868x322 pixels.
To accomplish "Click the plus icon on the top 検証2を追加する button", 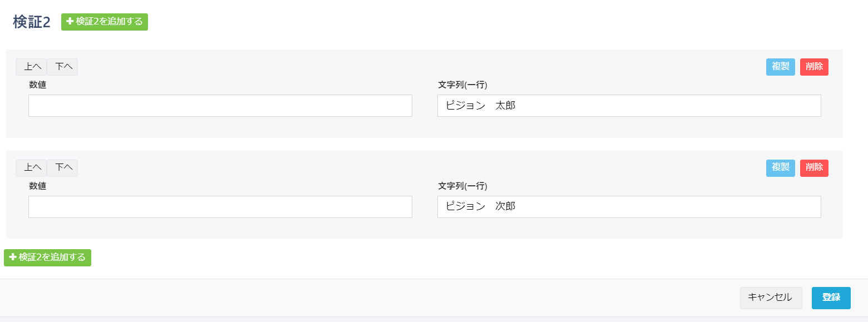I will coord(70,22).
